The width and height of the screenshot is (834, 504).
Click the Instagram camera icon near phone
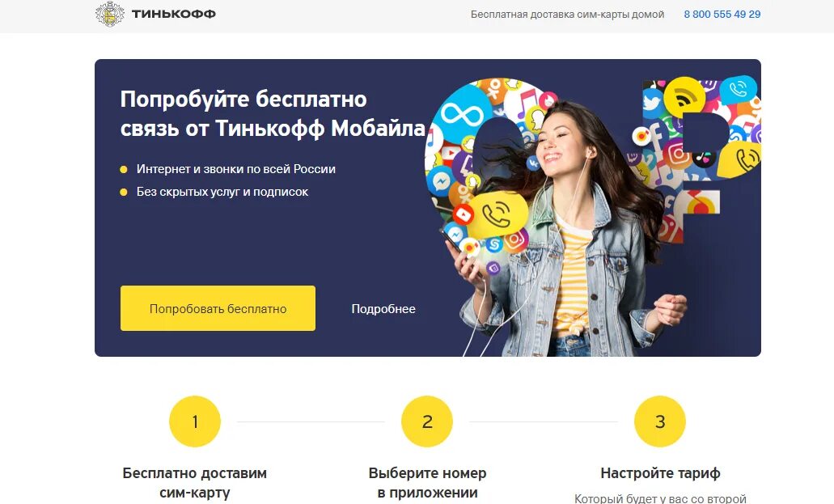pyautogui.click(x=514, y=239)
